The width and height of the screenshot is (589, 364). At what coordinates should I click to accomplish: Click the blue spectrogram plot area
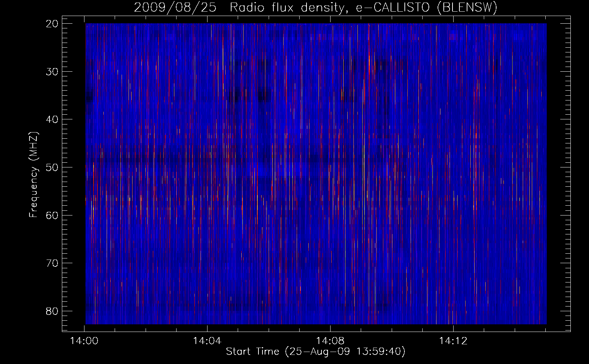pos(316,174)
